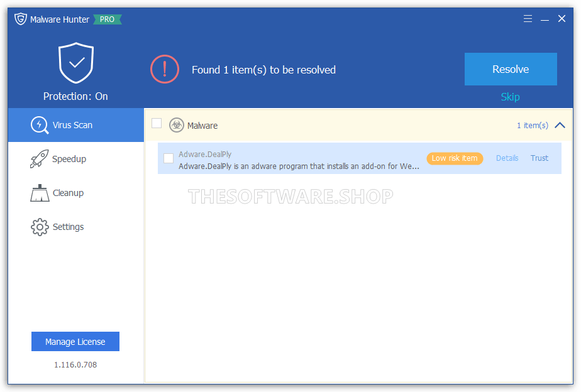
Task: Open the hamburger menu in title bar
Action: point(528,18)
